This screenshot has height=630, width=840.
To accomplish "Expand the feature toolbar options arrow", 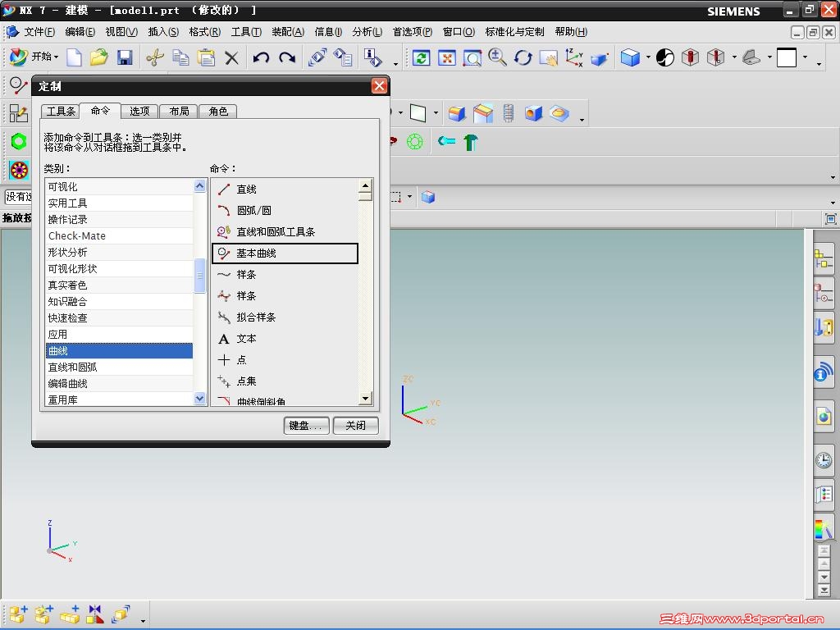I will pos(582,120).
